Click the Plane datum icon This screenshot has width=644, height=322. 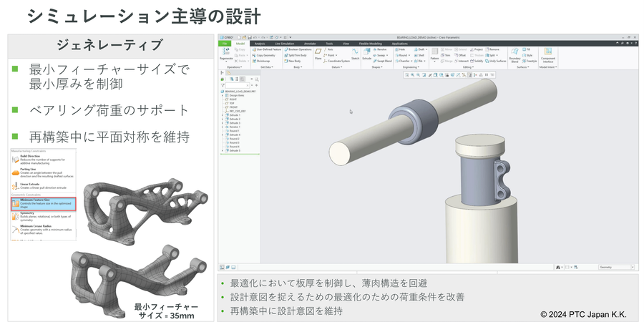tap(318, 54)
